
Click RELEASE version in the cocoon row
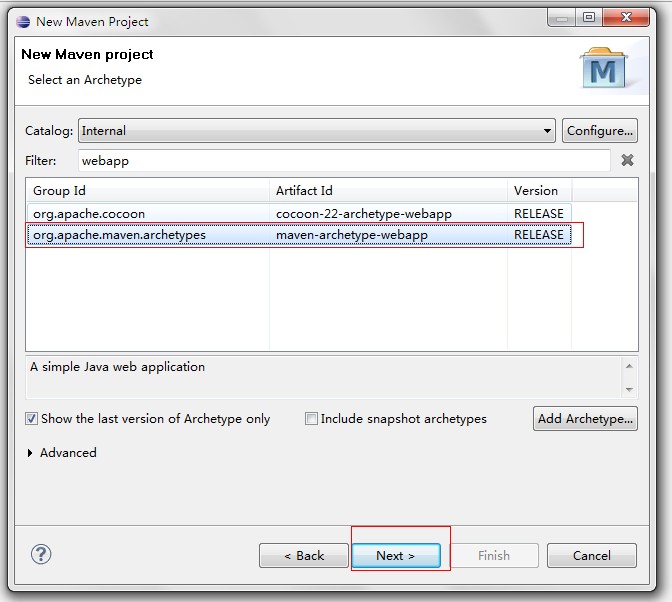pyautogui.click(x=539, y=213)
